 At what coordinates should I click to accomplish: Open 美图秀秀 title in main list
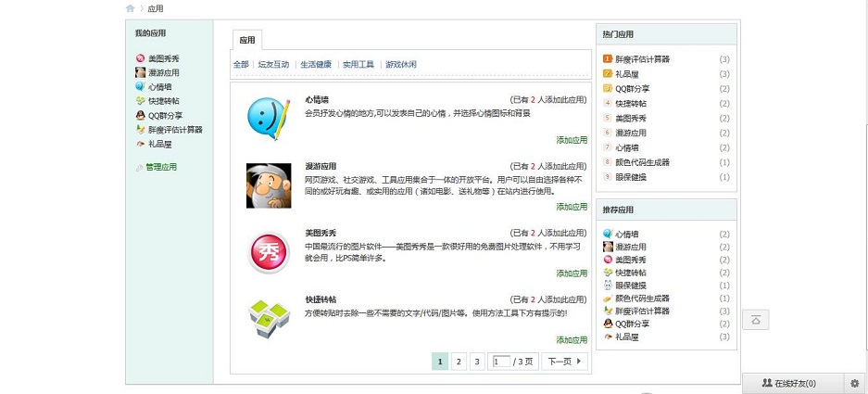click(x=321, y=233)
